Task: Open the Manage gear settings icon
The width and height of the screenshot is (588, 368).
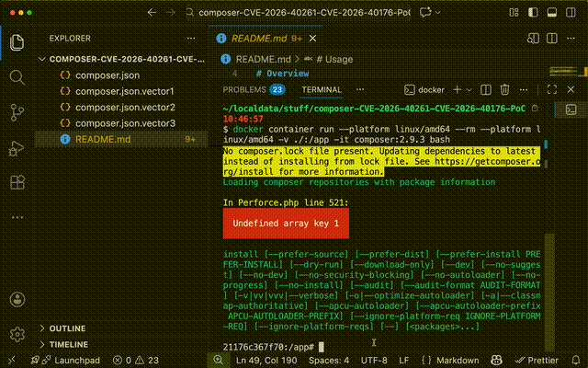Action: coord(17,333)
